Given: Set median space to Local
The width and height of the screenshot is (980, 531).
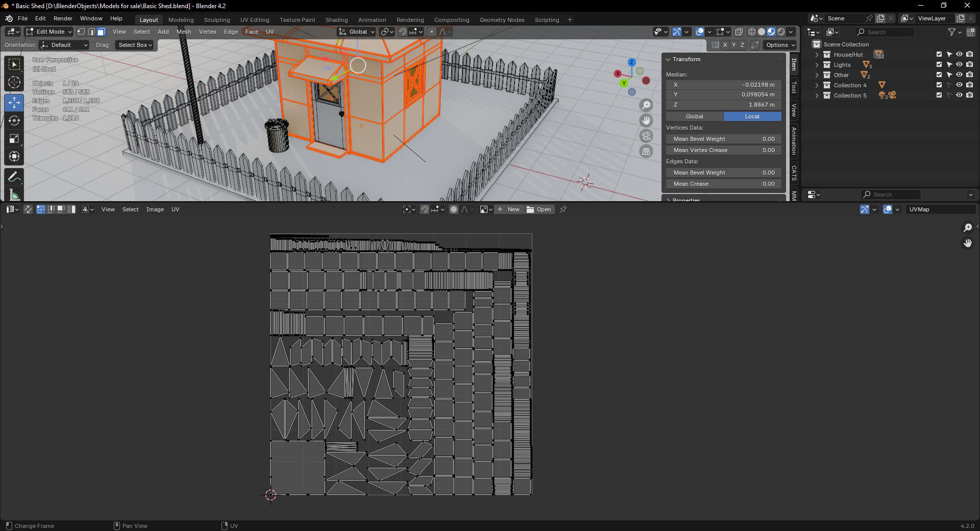Looking at the screenshot, I should (x=752, y=116).
